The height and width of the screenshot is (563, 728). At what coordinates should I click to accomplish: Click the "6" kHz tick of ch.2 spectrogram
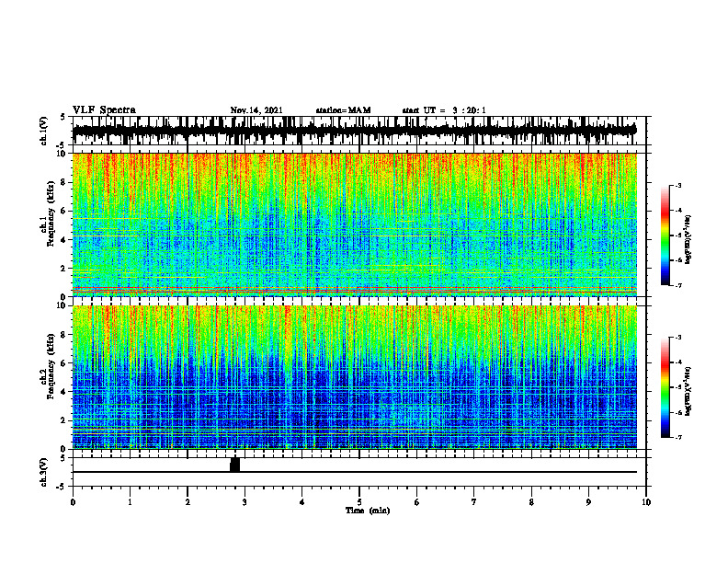[64, 362]
